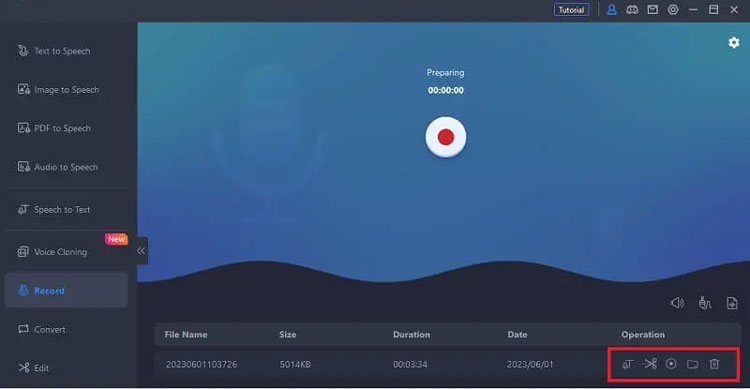Open the mail feedback icon

[652, 10]
